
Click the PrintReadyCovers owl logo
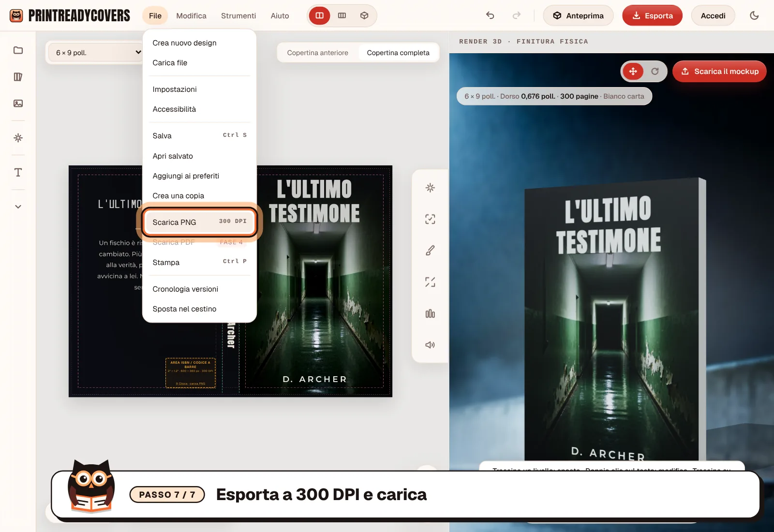point(16,15)
